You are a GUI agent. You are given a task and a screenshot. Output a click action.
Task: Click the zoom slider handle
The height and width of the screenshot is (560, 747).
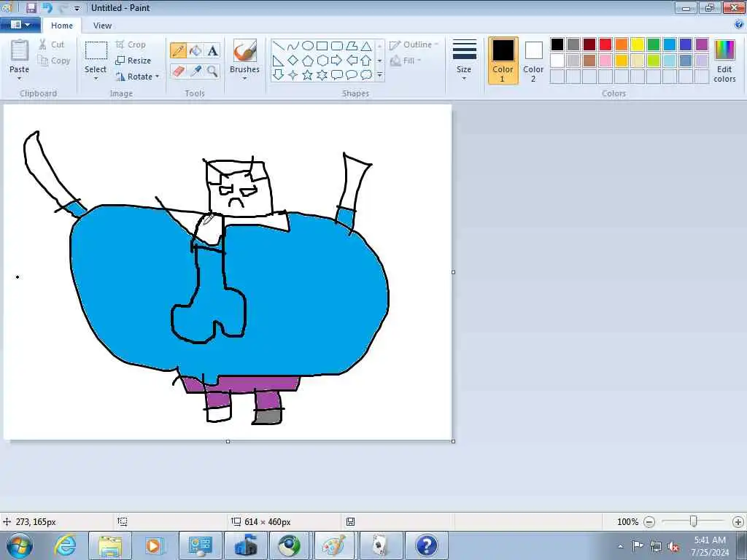coord(694,522)
